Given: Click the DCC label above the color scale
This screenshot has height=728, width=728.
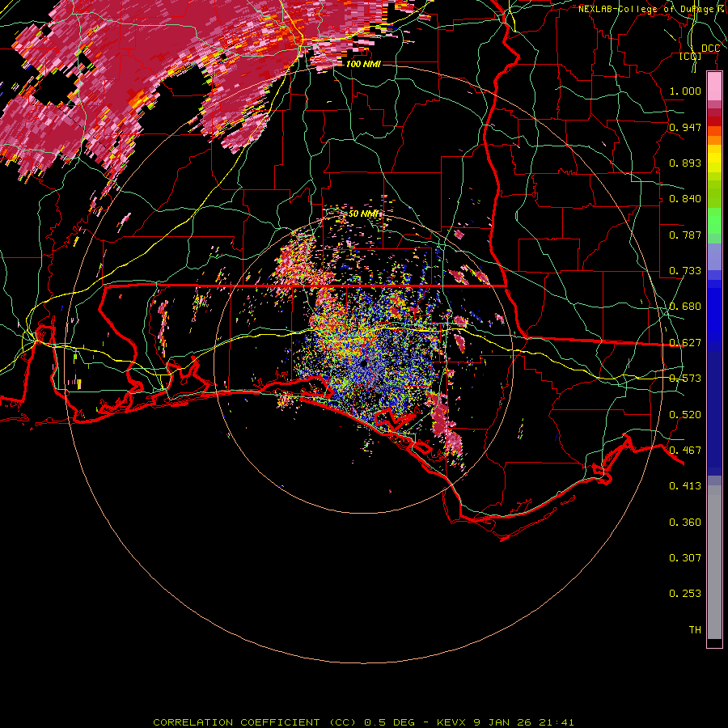Looking at the screenshot, I should pyautogui.click(x=710, y=49).
